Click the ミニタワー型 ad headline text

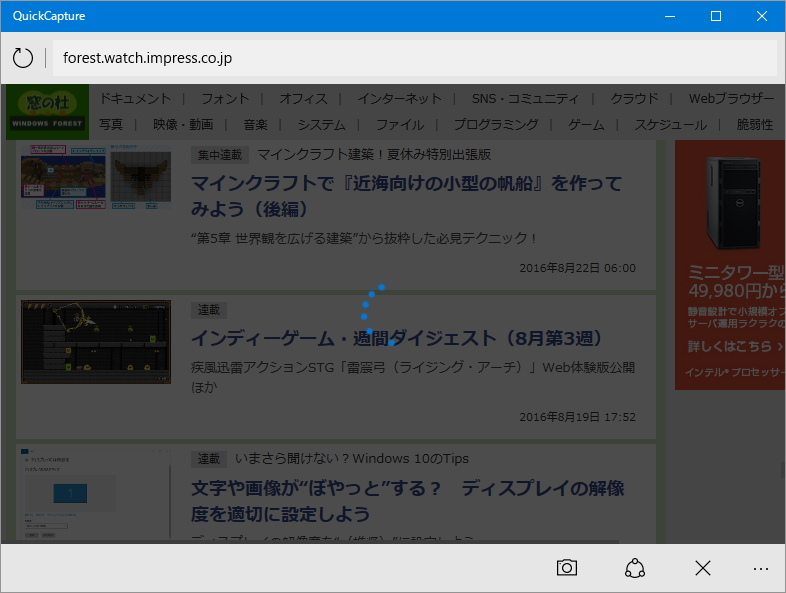point(735,273)
